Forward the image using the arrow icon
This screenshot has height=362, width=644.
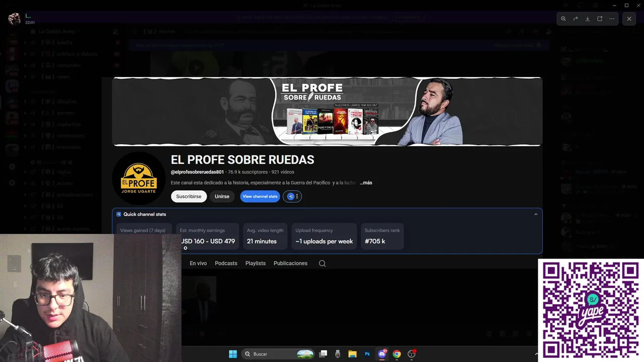point(576,19)
